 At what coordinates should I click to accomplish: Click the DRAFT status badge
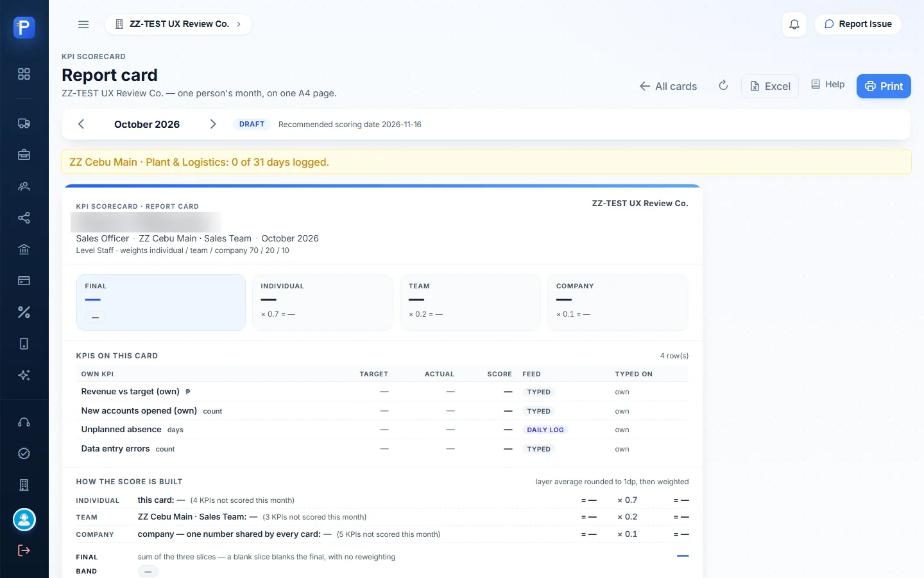coord(252,124)
